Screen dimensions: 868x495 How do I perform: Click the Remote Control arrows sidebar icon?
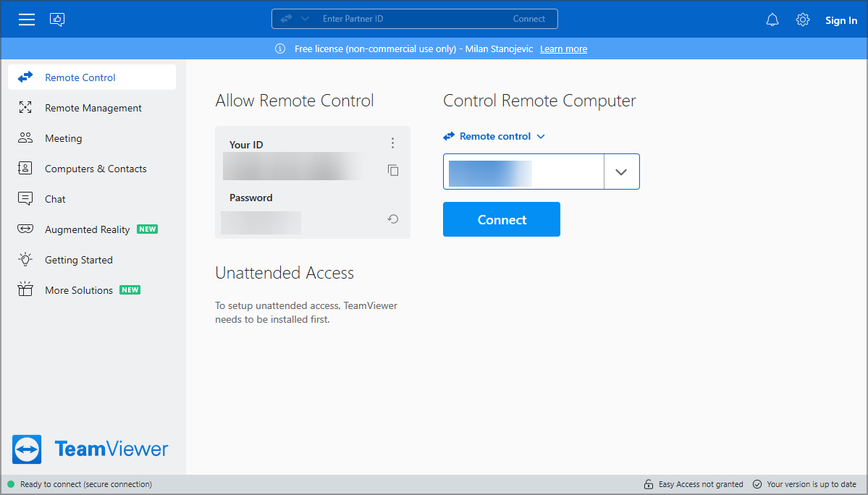(25, 77)
